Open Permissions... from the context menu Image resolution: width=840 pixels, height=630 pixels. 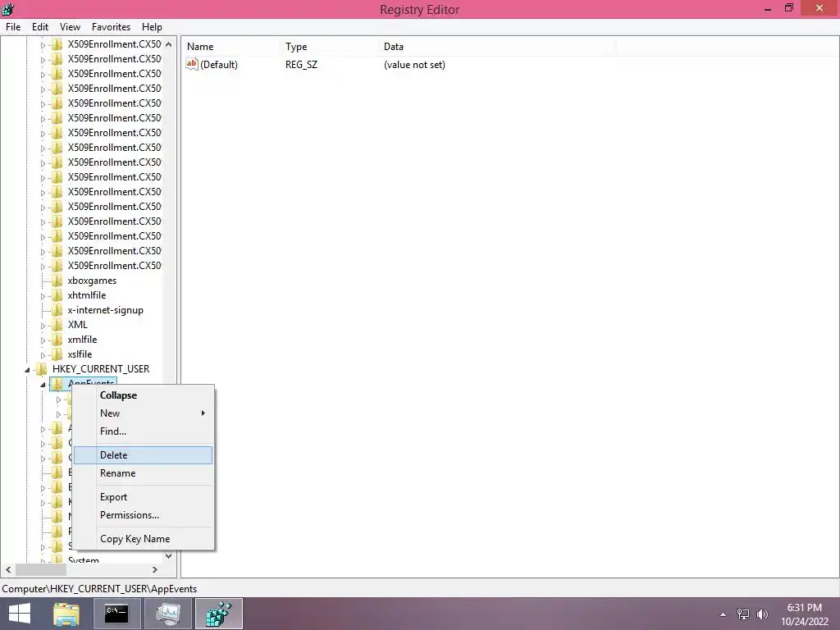click(x=143, y=515)
